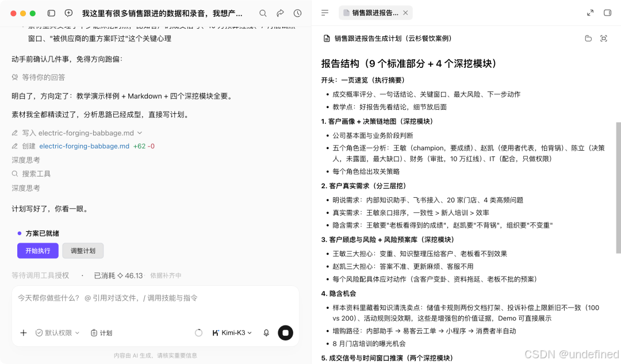The height and width of the screenshot is (364, 621).
Task: Click the 每个角色给出攻关策略 bullet
Action: click(366, 171)
